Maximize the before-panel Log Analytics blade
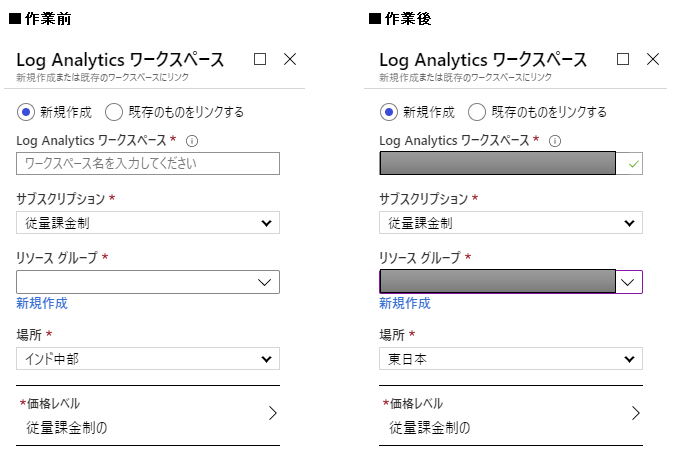This screenshot has width=678, height=474. [260, 59]
